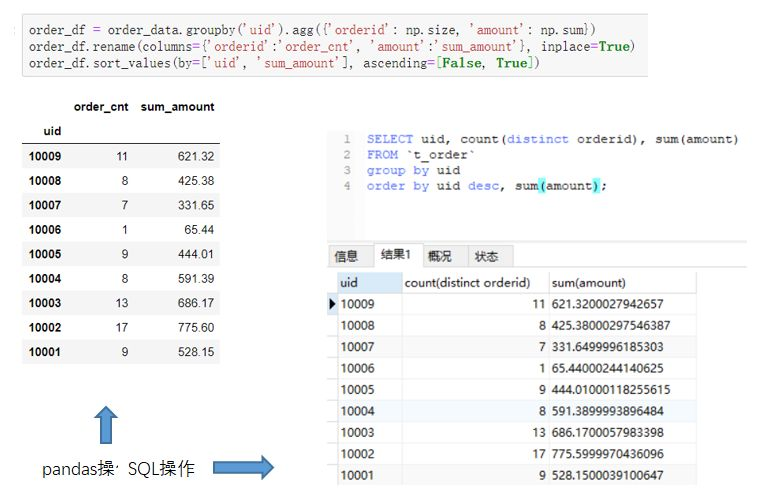Click value 425.38000297546387
Image resolution: width=769 pixels, height=504 pixels.
[611, 326]
